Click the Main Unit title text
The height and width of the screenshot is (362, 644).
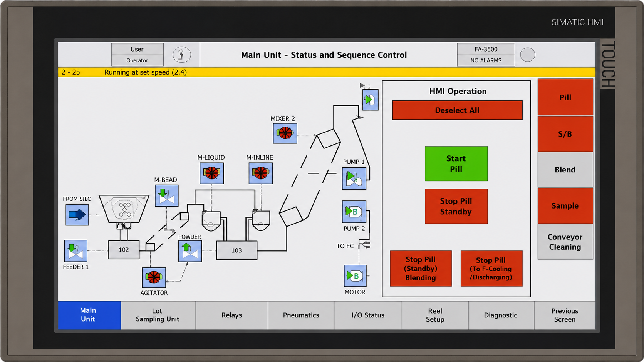point(324,55)
